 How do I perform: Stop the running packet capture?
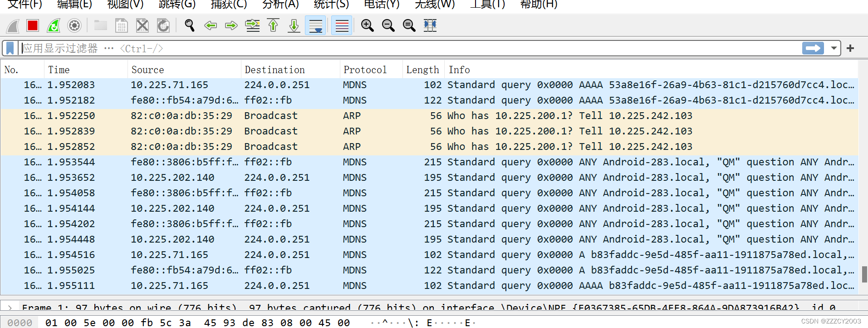33,25
